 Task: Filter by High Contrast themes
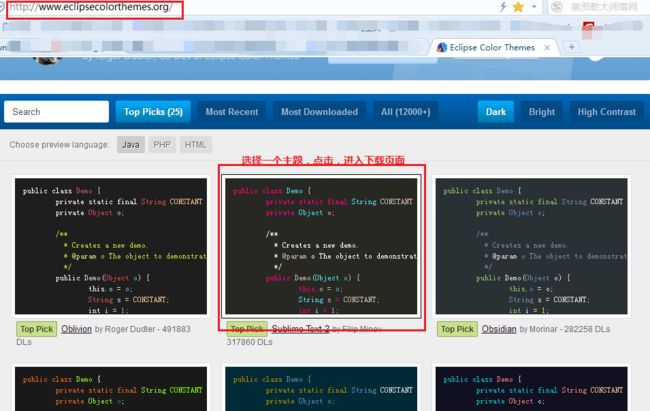tap(606, 112)
